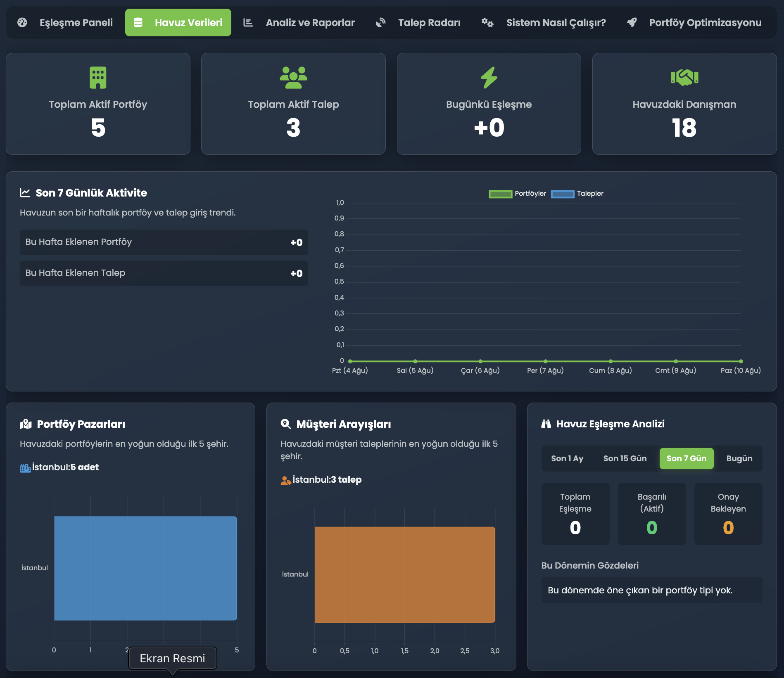Screen dimensions: 784x678
Task: Open the Eşleşme Paneli tab
Action: pyautogui.click(x=65, y=23)
